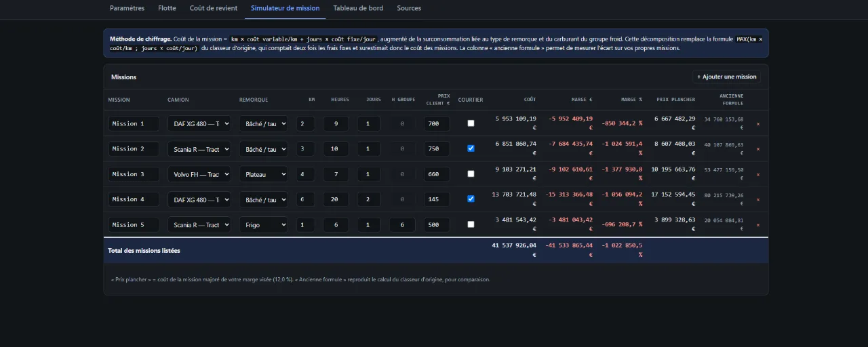The height and width of the screenshot is (347, 868).
Task: Switch to the Paramètres tab
Action: (x=127, y=8)
